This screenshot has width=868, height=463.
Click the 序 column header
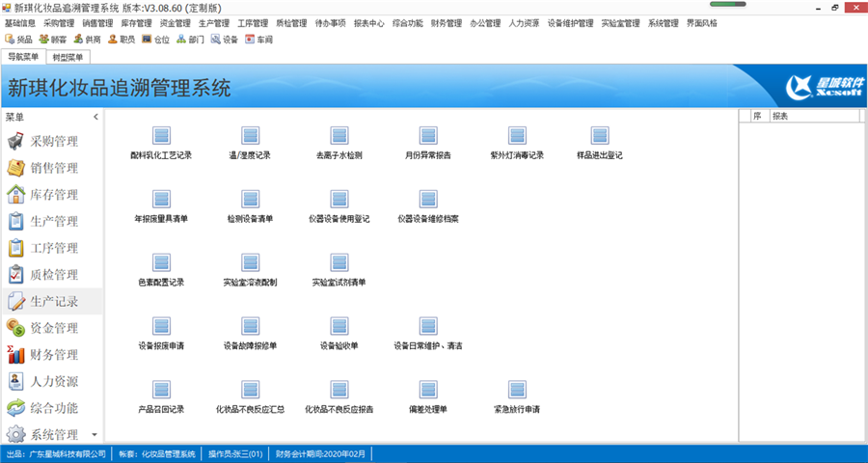760,116
